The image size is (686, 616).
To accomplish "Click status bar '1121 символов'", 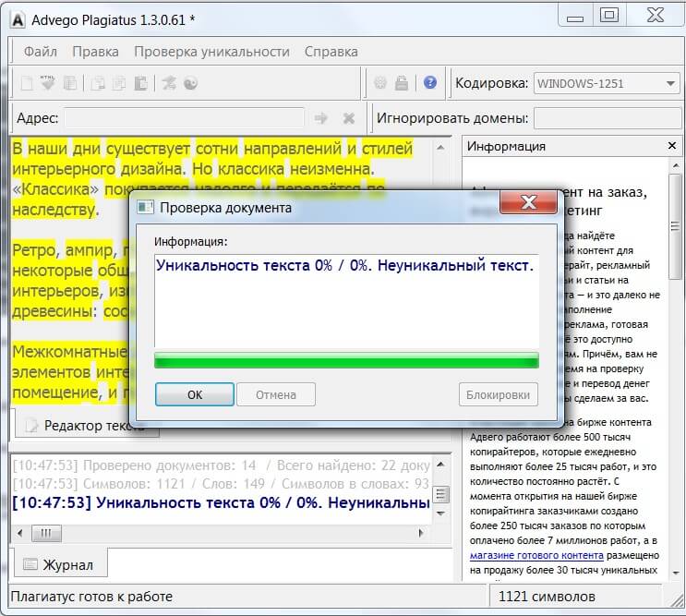I will (x=547, y=597).
